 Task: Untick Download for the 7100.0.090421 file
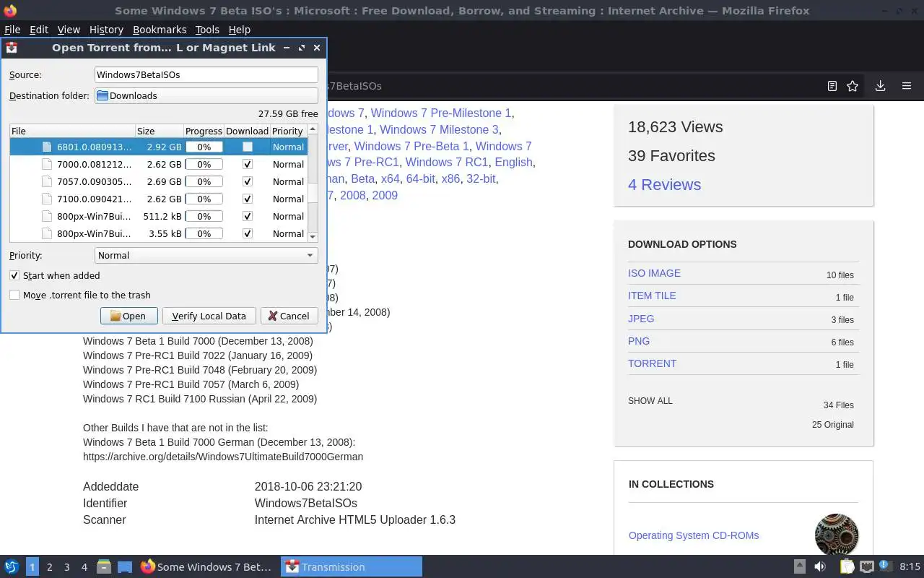248,199
